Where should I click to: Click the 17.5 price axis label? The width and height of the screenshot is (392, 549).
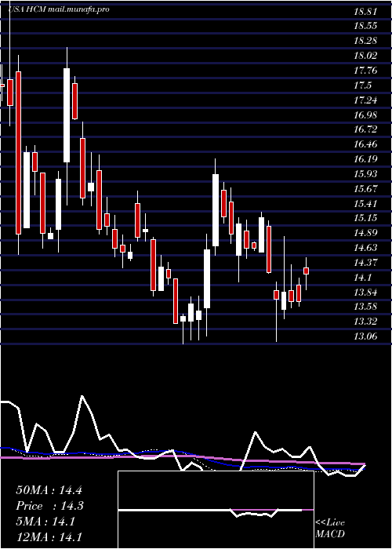click(x=362, y=85)
